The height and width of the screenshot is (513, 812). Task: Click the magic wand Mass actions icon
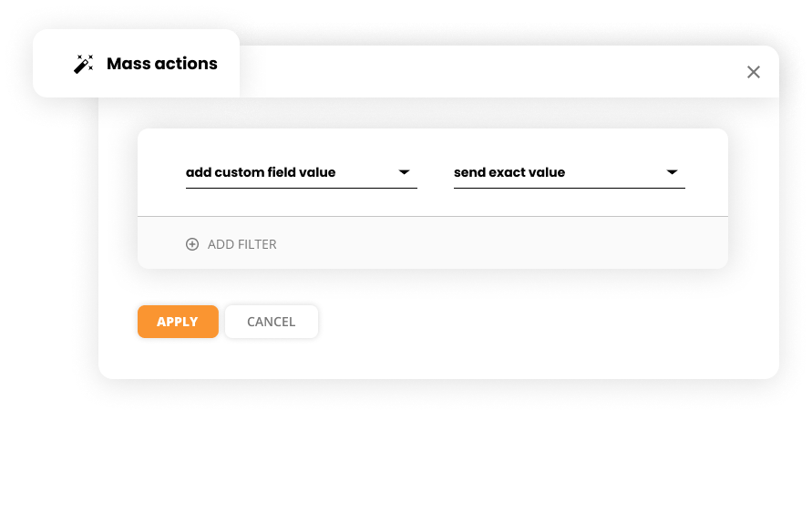pos(84,64)
